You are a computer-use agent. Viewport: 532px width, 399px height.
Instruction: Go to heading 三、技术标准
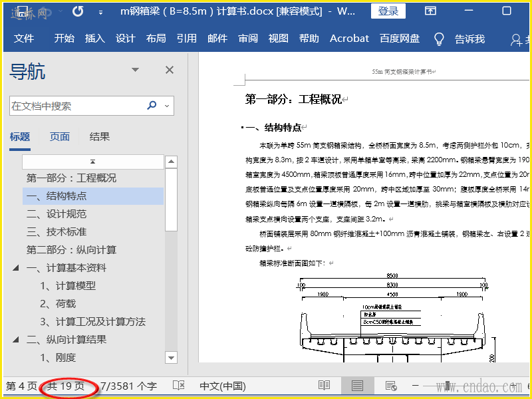coord(57,231)
